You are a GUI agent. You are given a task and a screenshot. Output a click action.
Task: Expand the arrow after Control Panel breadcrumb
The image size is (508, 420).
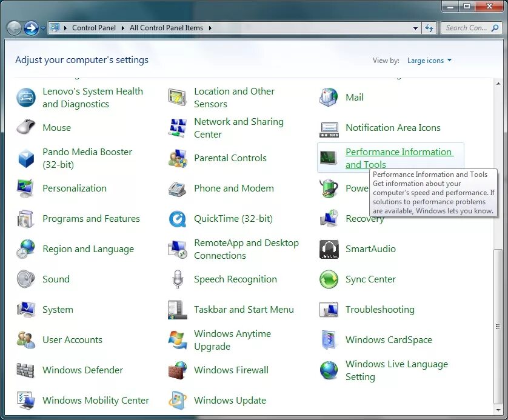coord(123,28)
